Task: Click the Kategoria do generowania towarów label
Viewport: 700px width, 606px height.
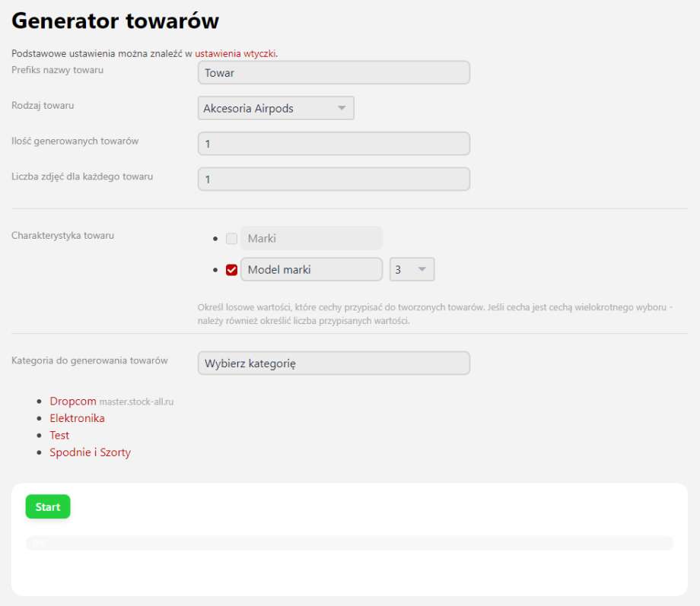Action: pyautogui.click(x=89, y=360)
